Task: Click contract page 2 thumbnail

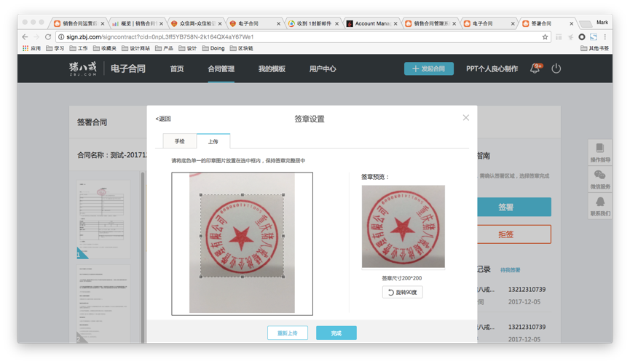Action: click(103, 304)
